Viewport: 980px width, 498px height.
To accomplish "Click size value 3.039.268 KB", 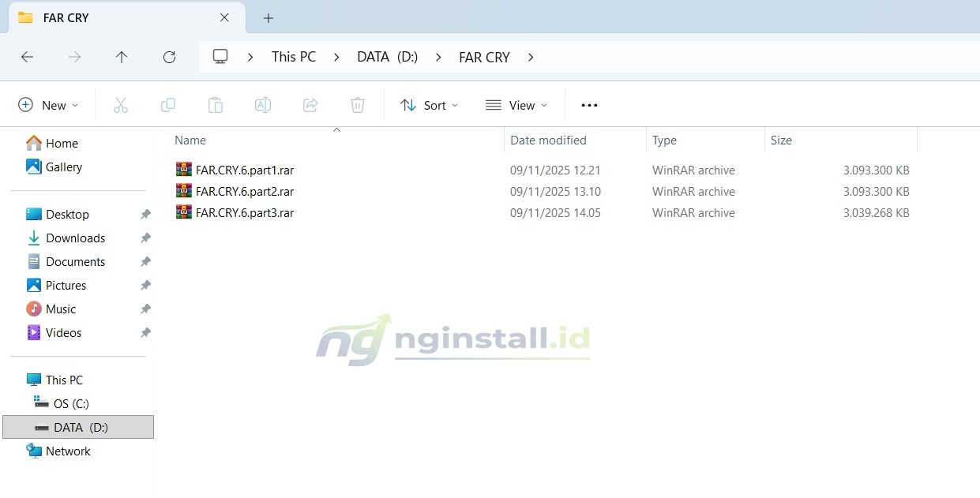I will pyautogui.click(x=877, y=212).
